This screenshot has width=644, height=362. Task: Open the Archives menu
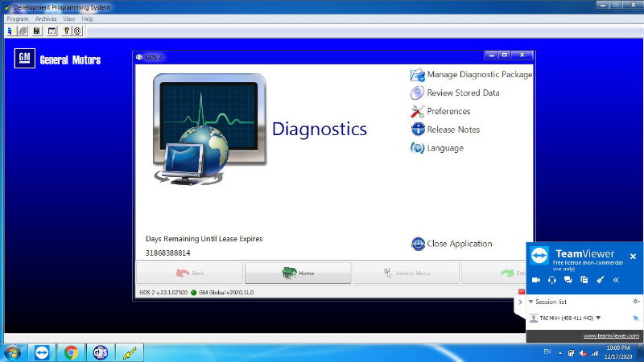coord(46,19)
